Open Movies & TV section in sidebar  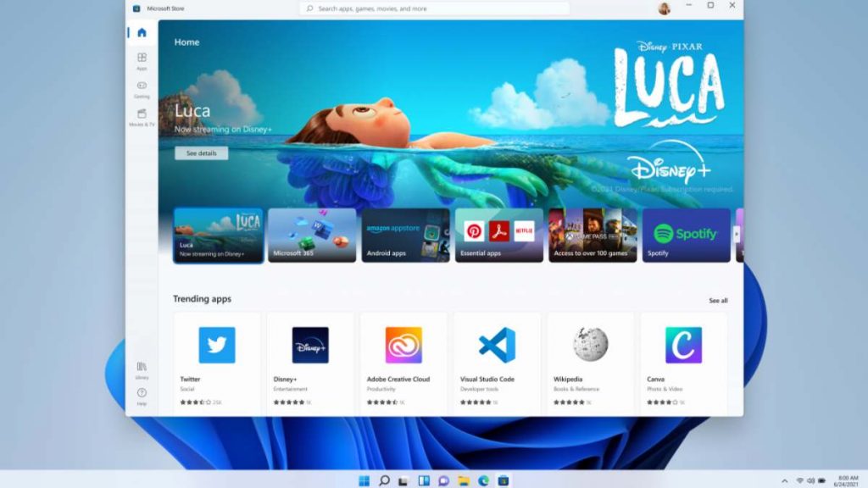142,117
